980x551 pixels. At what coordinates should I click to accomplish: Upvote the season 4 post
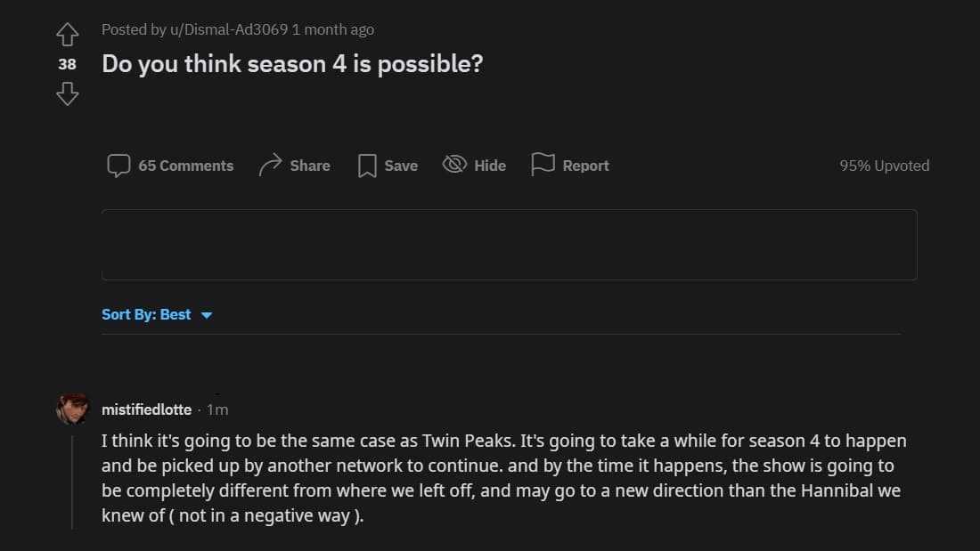tap(68, 35)
